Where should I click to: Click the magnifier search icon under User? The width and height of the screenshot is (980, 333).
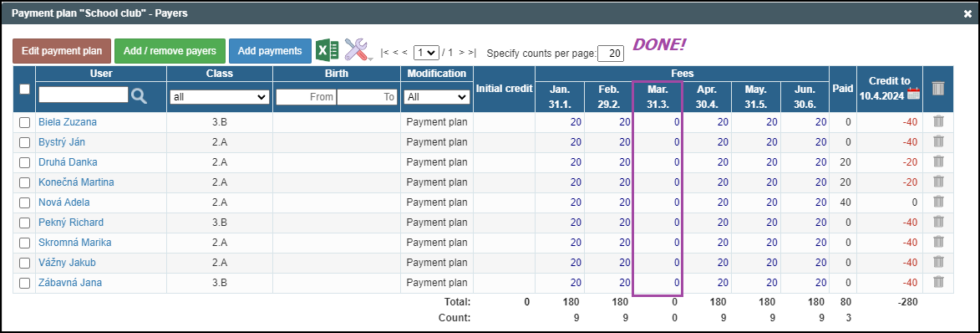point(139,95)
